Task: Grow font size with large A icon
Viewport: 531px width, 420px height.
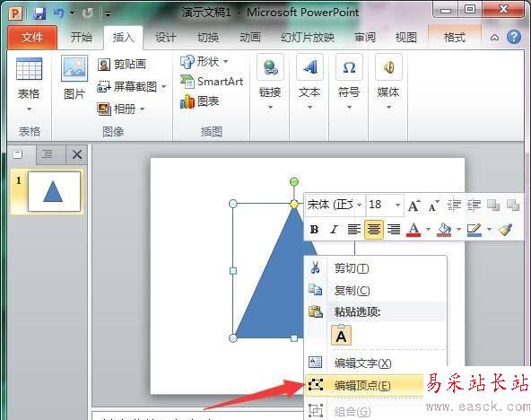Action: click(413, 205)
